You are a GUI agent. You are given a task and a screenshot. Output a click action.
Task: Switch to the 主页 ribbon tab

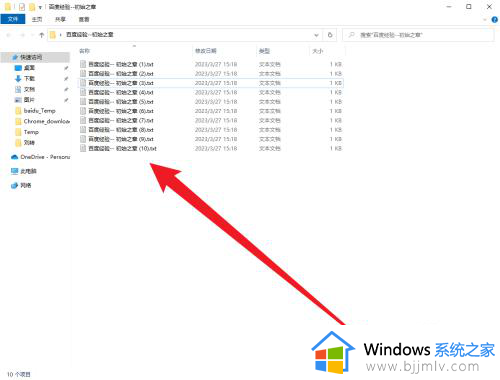[37, 19]
